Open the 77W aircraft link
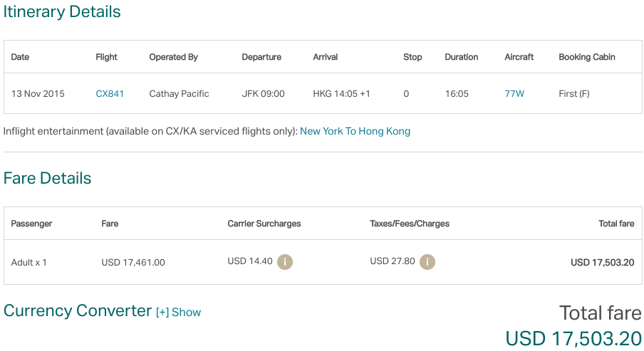This screenshot has width=644, height=351. click(514, 94)
